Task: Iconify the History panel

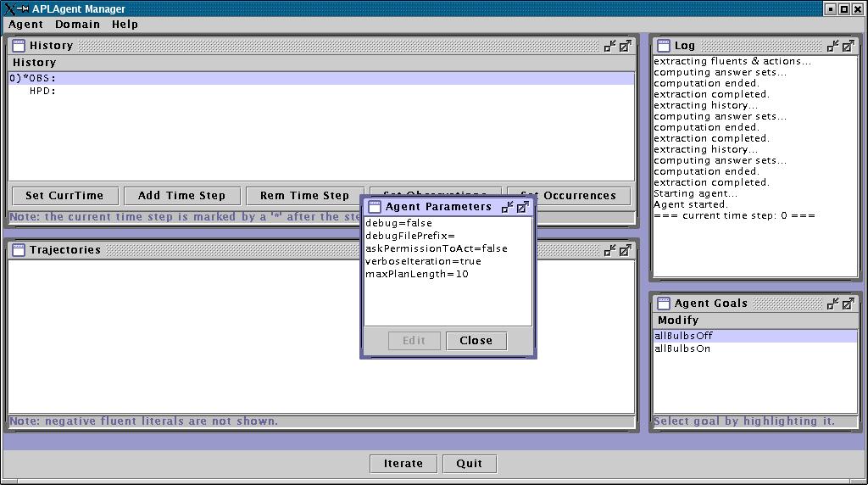Action: coord(609,46)
